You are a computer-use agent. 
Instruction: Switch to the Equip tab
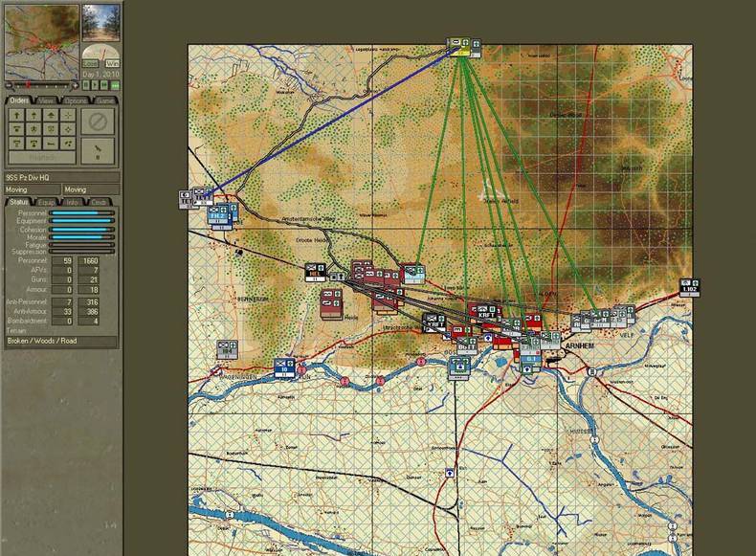(x=47, y=202)
